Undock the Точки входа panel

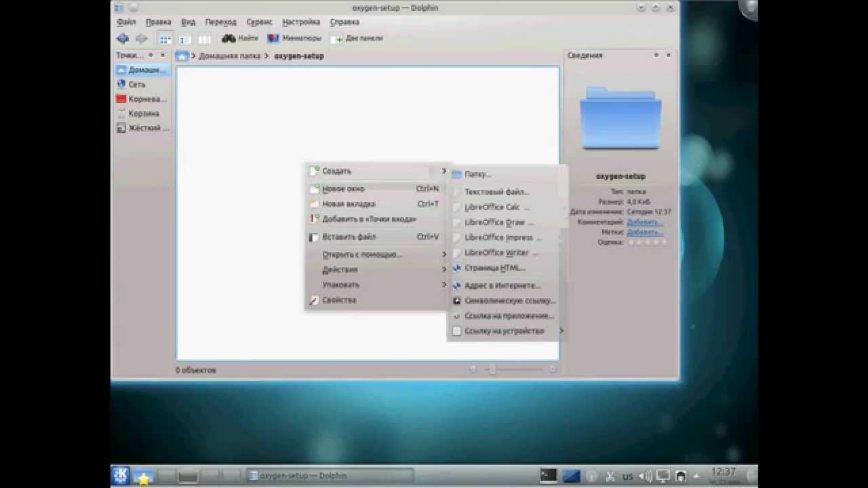[151, 56]
